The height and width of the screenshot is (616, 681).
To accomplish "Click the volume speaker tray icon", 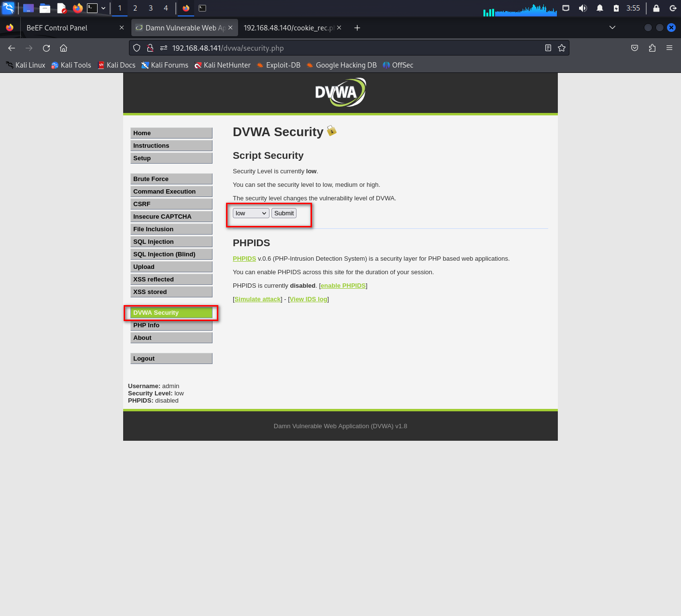I will tap(583, 8).
